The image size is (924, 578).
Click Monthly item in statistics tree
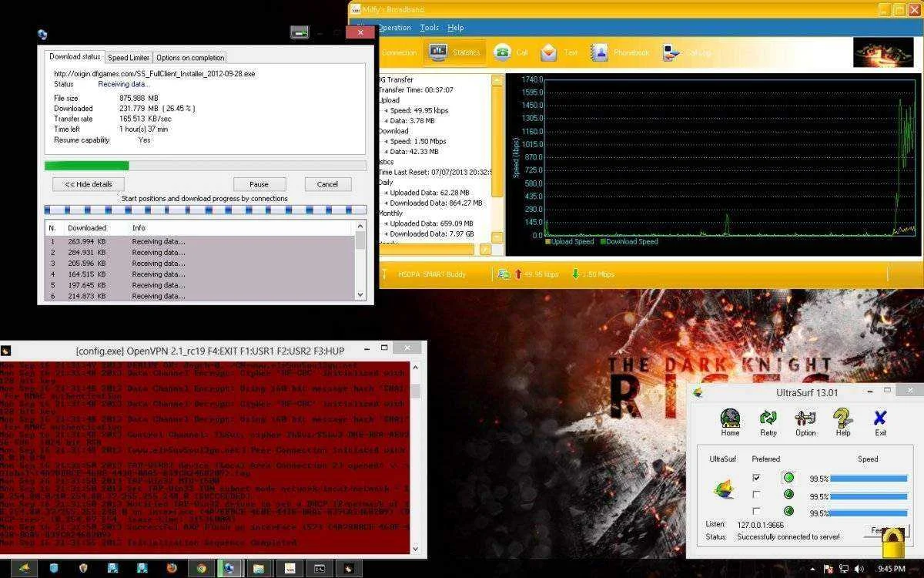pyautogui.click(x=390, y=213)
